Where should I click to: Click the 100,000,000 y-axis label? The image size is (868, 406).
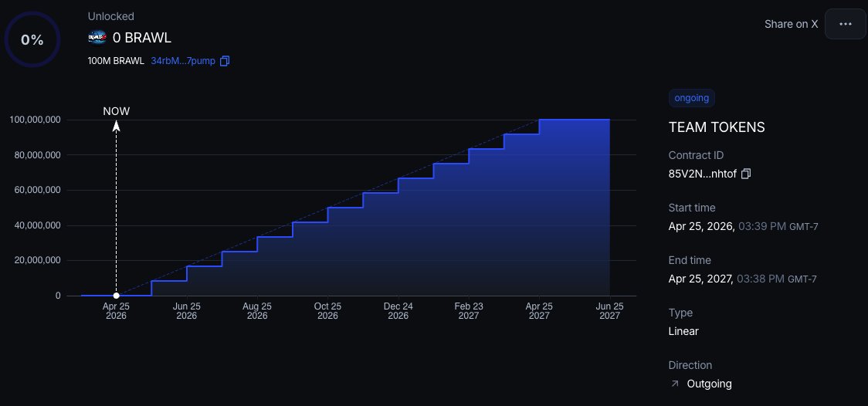pyautogui.click(x=36, y=120)
